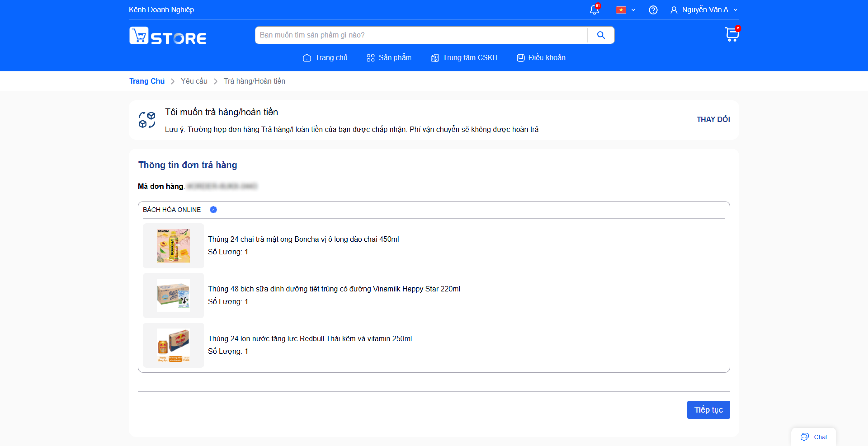Click the Tiếp tục button
This screenshot has height=446, width=868.
pos(708,410)
